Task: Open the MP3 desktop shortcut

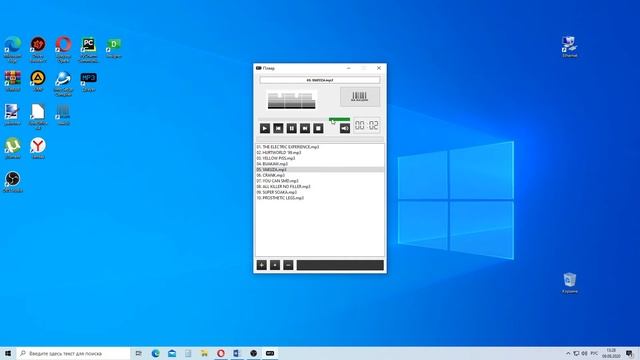Action: coord(89,81)
